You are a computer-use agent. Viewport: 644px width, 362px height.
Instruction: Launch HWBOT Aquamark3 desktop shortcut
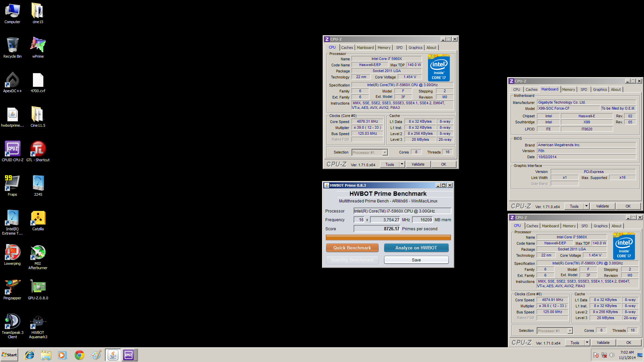(x=38, y=326)
